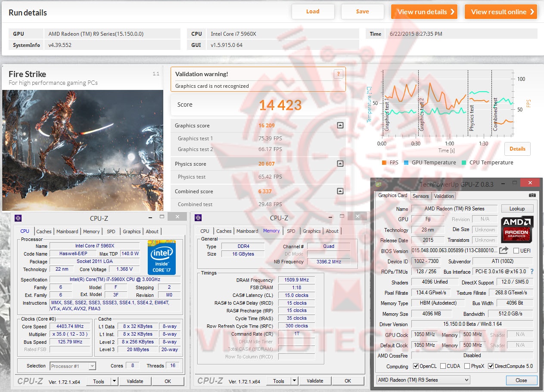This screenshot has width=544, height=392.
Task: Click Validate button in left CPU-Z
Action: (x=135, y=381)
